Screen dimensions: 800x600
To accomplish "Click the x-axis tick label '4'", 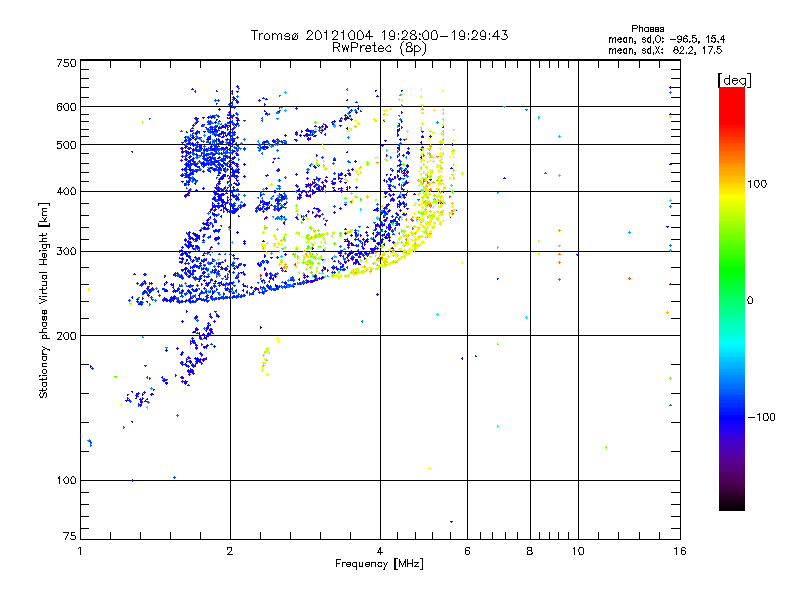I will click(x=380, y=551).
